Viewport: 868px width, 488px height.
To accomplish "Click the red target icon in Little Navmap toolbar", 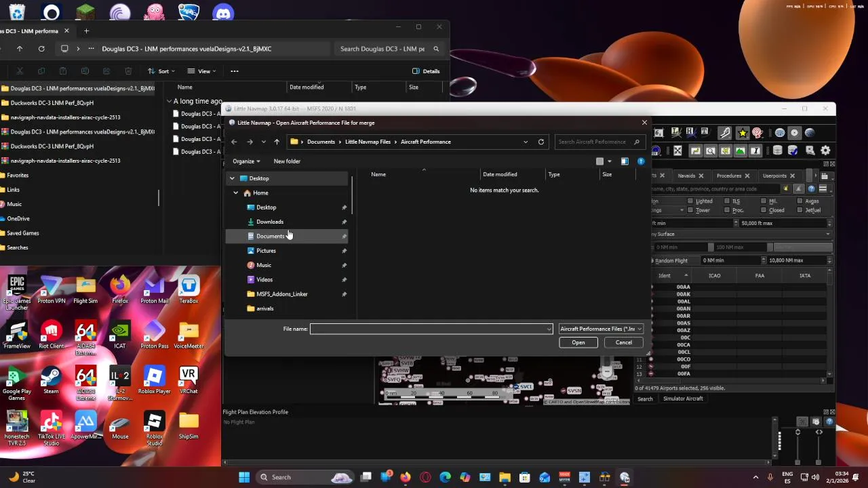I will tap(757, 133).
